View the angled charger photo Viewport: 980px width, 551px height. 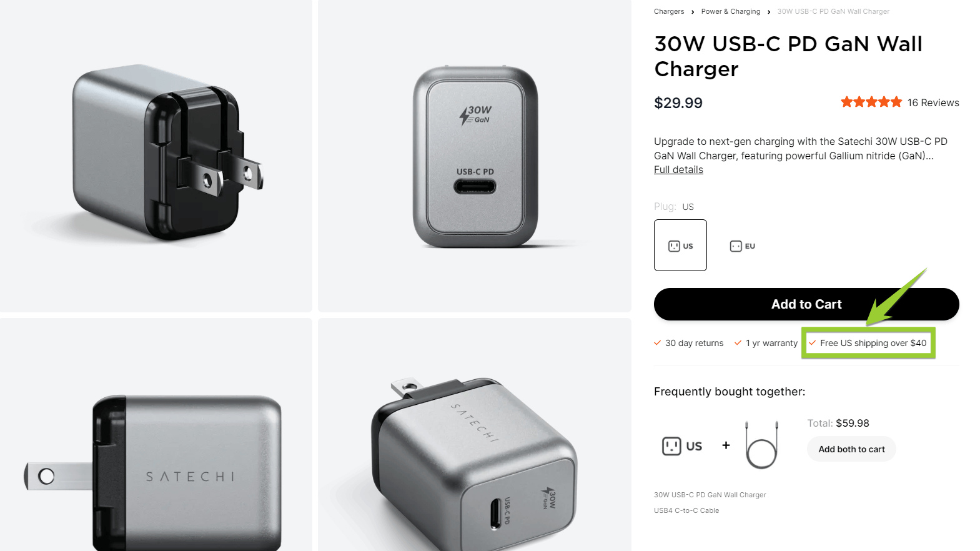pos(475,435)
